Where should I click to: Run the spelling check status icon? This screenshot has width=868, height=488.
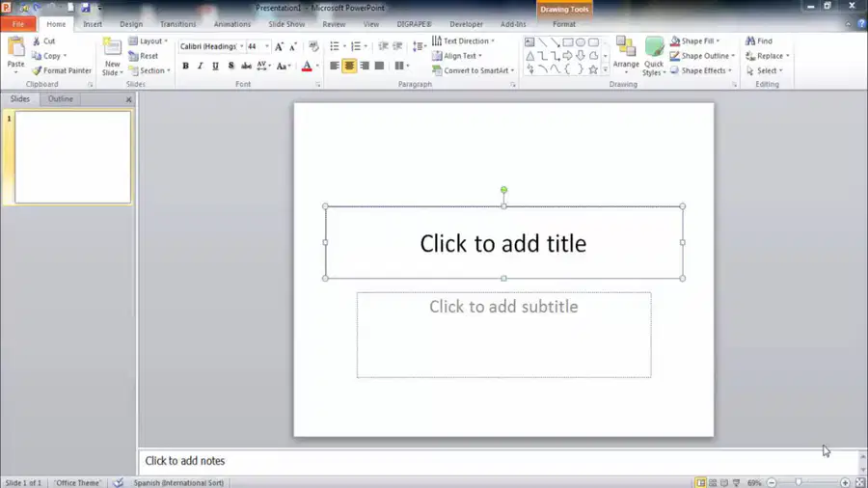118,483
